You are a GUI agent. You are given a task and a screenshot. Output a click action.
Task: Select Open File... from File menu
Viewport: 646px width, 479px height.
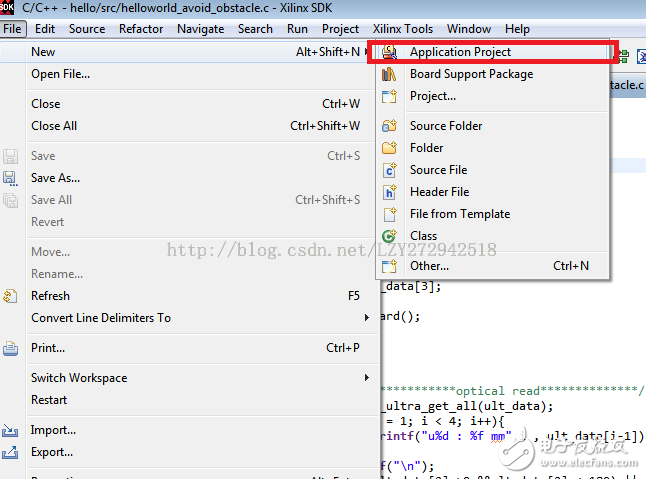click(60, 74)
